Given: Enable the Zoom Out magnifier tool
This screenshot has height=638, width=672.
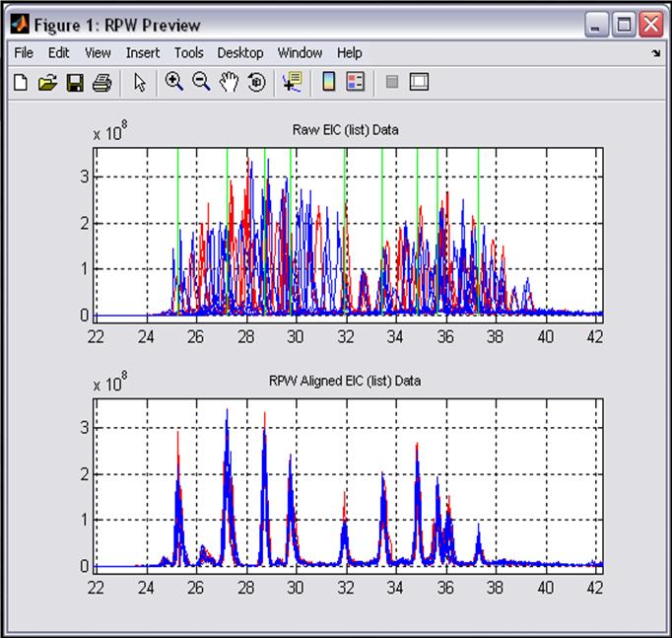Looking at the screenshot, I should click(x=201, y=84).
